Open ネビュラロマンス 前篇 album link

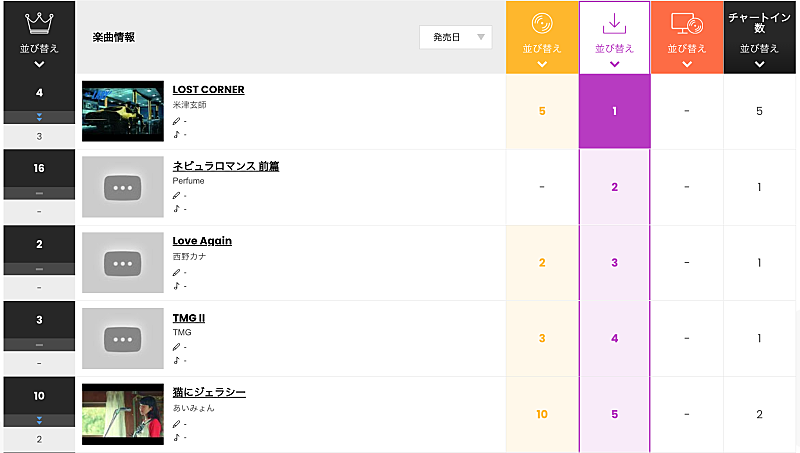pyautogui.click(x=225, y=166)
